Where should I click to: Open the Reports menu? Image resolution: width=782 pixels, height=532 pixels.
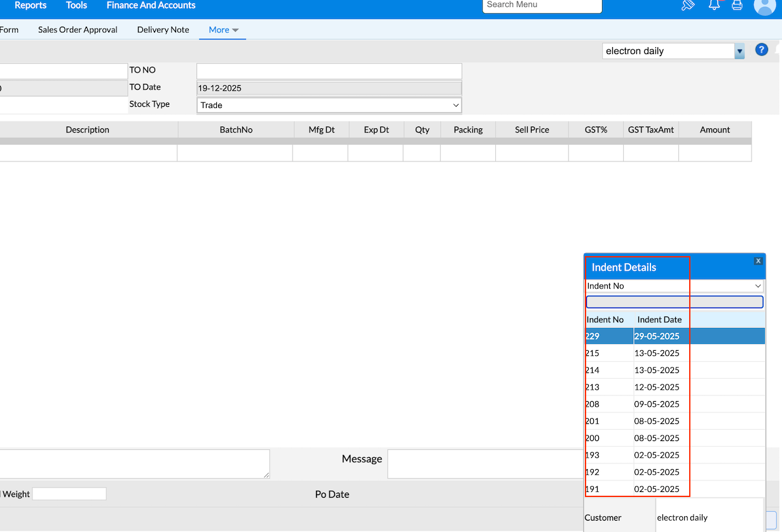(31, 6)
